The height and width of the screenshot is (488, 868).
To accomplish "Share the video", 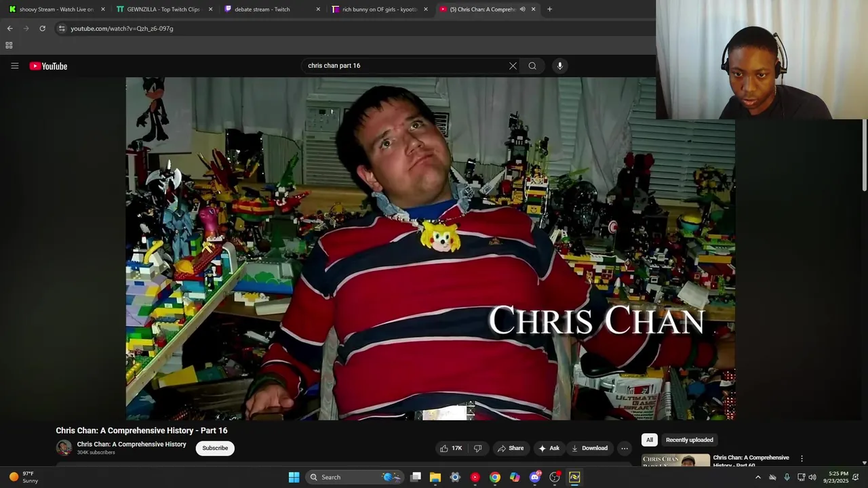I will point(510,448).
